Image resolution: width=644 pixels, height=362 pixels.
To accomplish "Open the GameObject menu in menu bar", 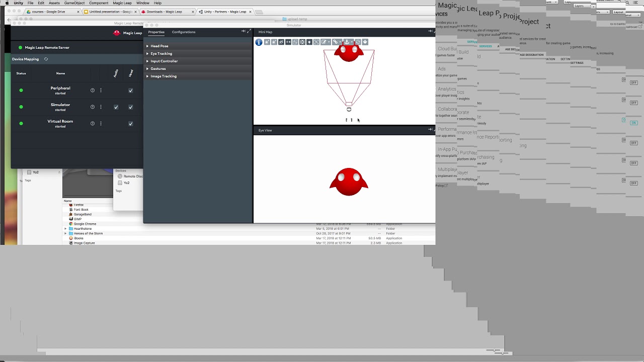I will (74, 3).
